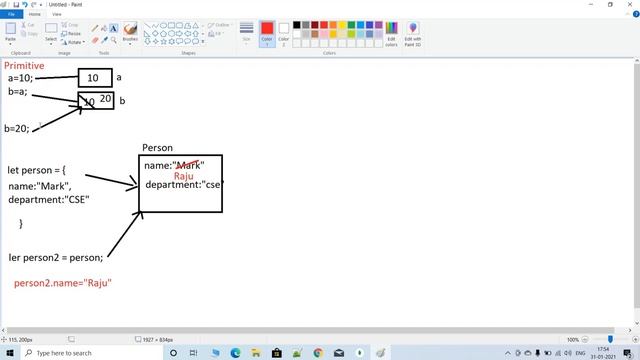Pick the Color picker eyedropper tool
The width and height of the screenshot is (640, 360).
pyautogui.click(x=104, y=40)
